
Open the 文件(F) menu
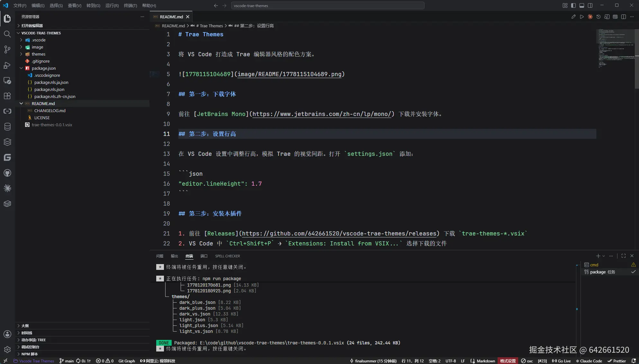(20, 5)
